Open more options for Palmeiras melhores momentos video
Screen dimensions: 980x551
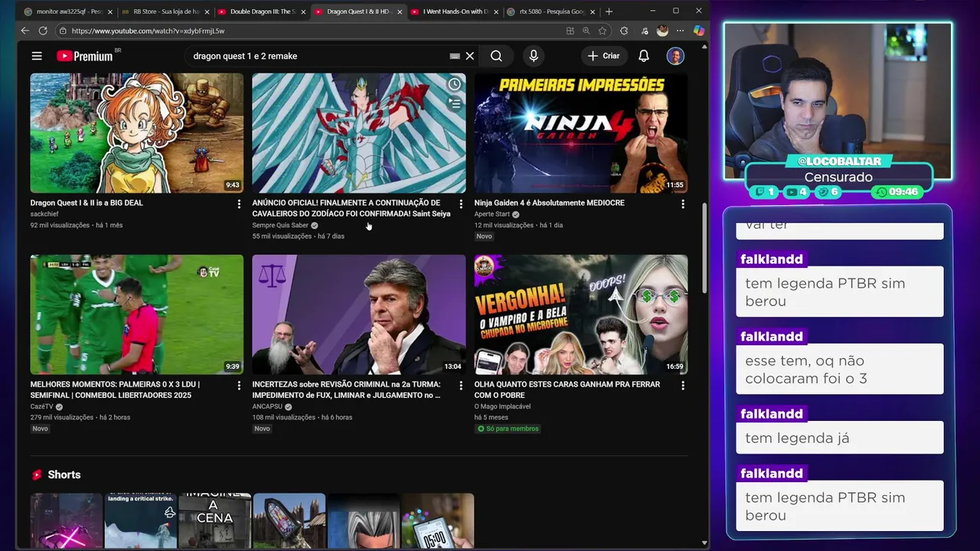[x=239, y=386]
